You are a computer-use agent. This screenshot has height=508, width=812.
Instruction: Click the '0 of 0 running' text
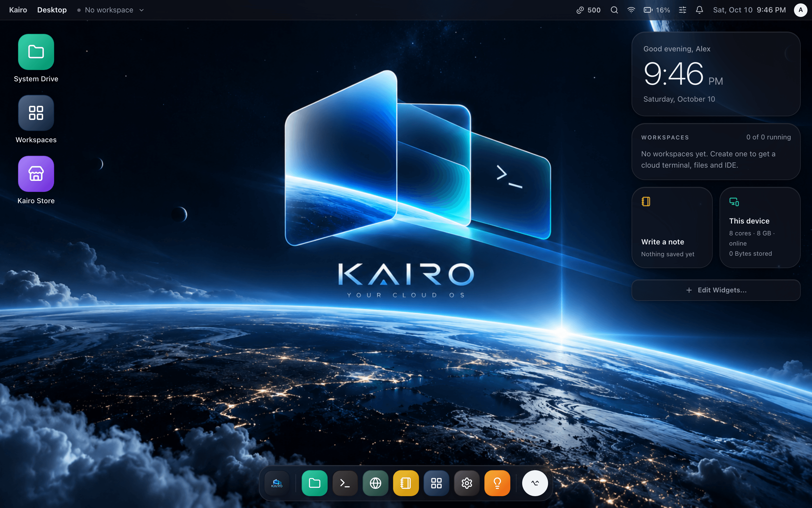coord(768,137)
